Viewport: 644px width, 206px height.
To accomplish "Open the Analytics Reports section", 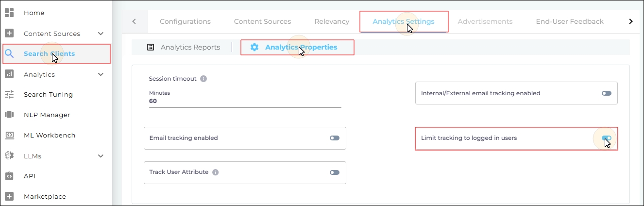I will point(184,47).
